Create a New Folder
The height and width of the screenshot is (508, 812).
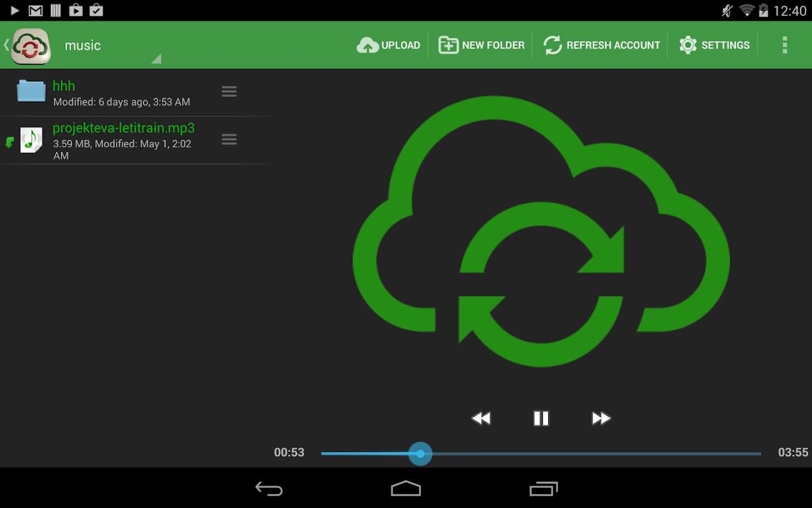click(482, 45)
